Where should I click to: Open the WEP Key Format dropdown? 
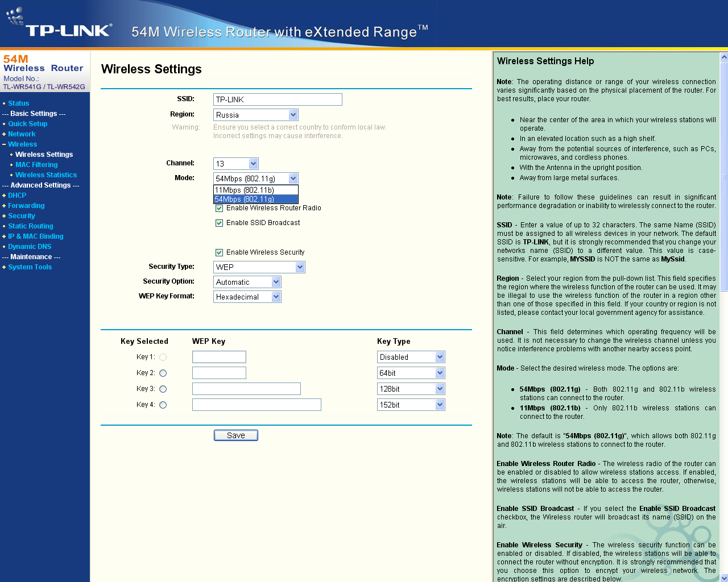click(x=247, y=297)
